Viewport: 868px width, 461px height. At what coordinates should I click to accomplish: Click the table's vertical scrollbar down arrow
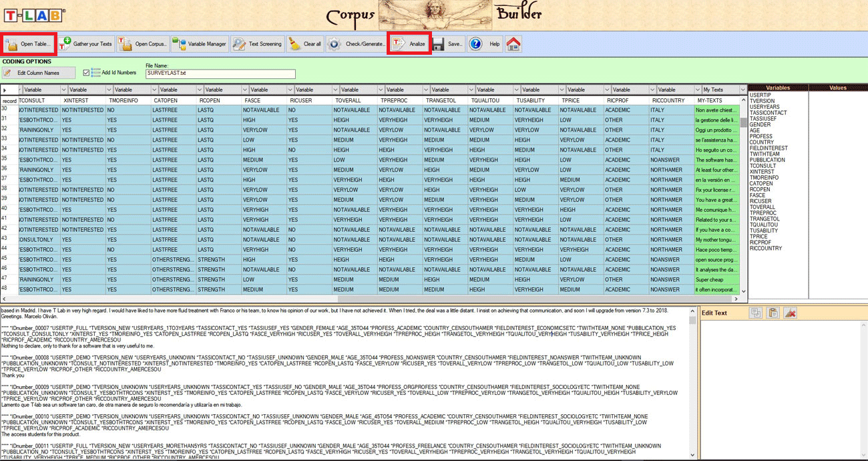click(x=743, y=291)
